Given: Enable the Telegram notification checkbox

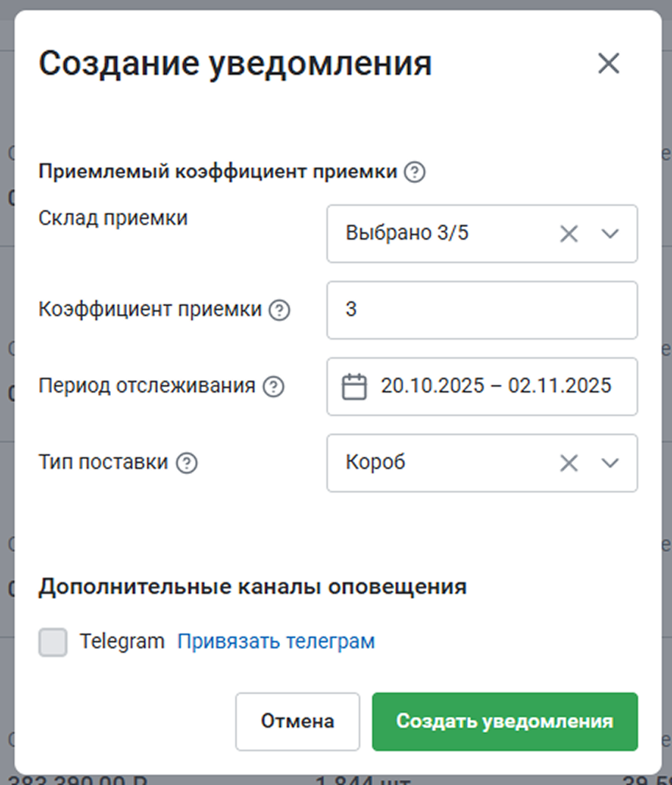Looking at the screenshot, I should [53, 642].
